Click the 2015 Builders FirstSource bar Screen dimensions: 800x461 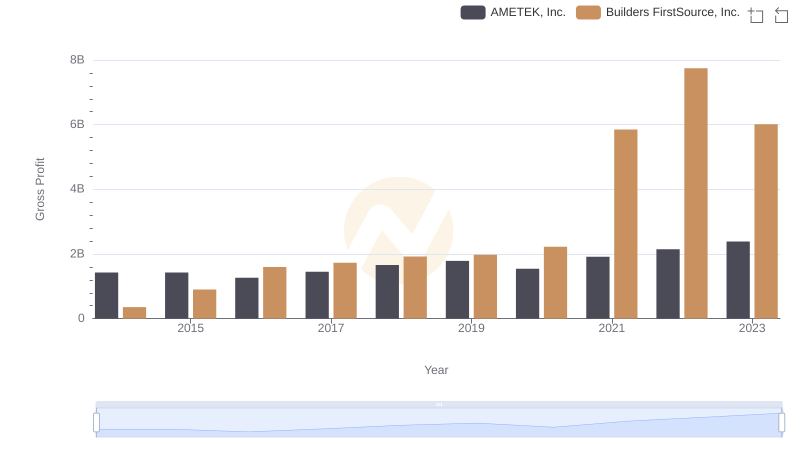click(x=205, y=304)
